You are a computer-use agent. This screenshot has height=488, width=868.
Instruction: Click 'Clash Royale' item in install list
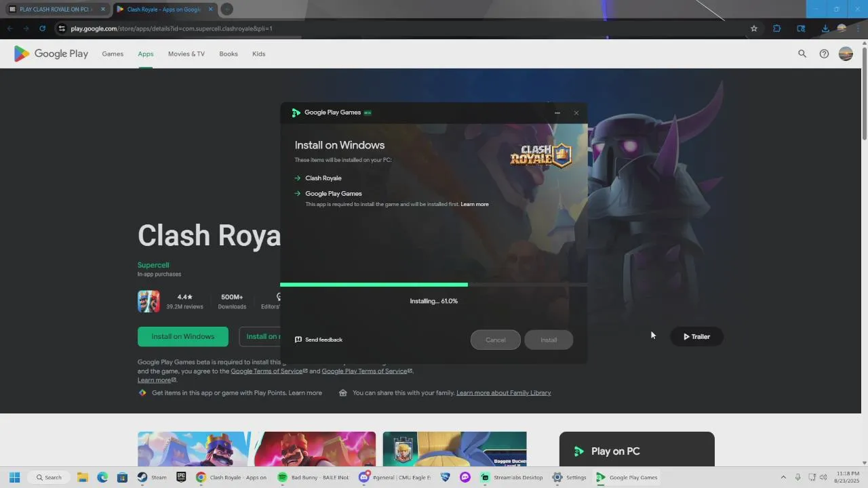(323, 178)
